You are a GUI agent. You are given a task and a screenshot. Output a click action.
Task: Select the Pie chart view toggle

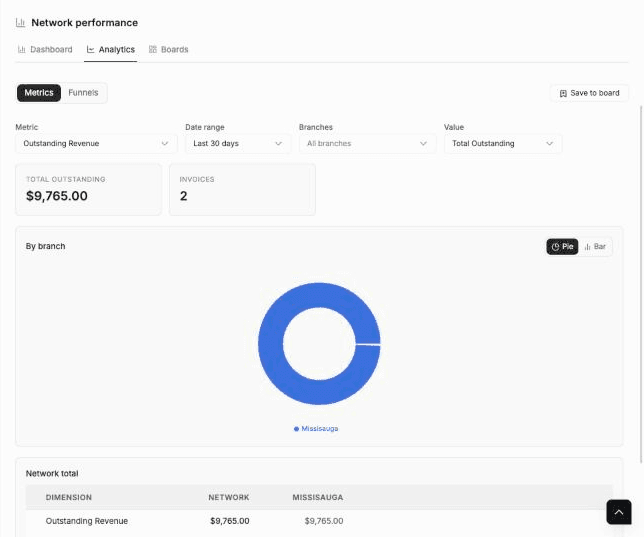[x=562, y=247]
